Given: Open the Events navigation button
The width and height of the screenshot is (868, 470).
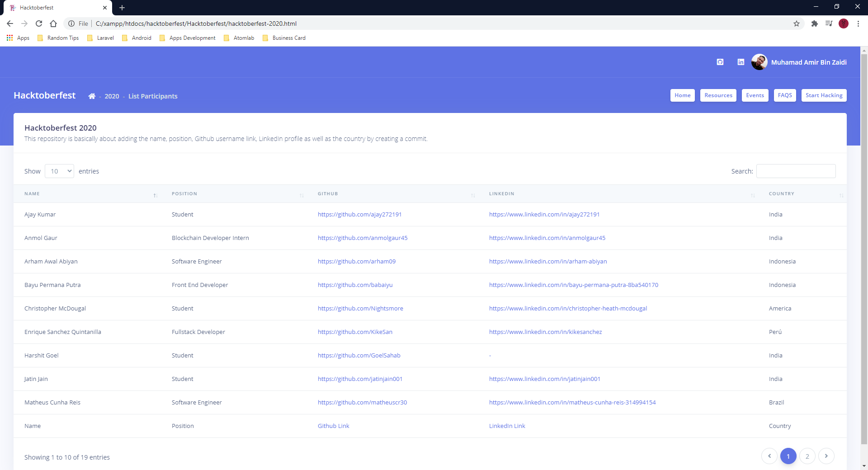Looking at the screenshot, I should (x=755, y=95).
